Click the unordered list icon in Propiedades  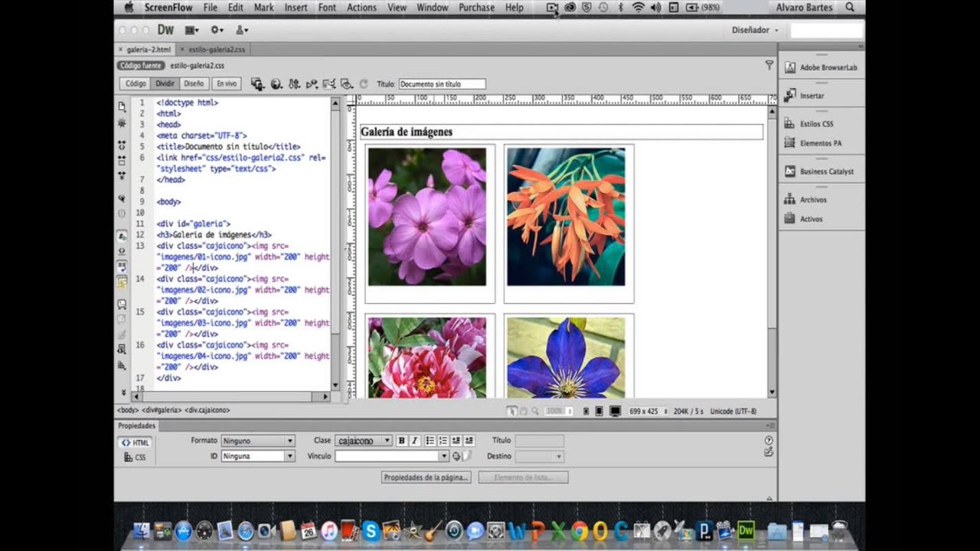click(430, 441)
